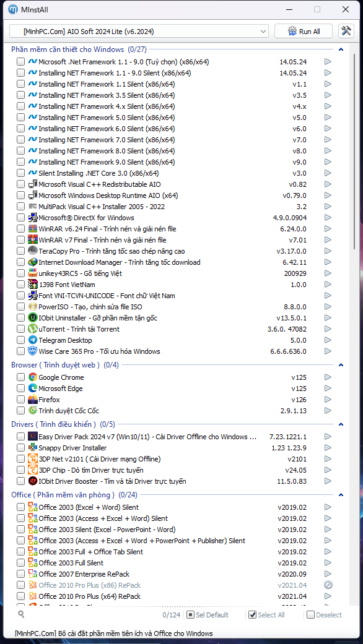
Task: Click Microsoft .Net Framework 1.1 - 9.0 (Tuỳ chọn) text
Action: (124, 62)
